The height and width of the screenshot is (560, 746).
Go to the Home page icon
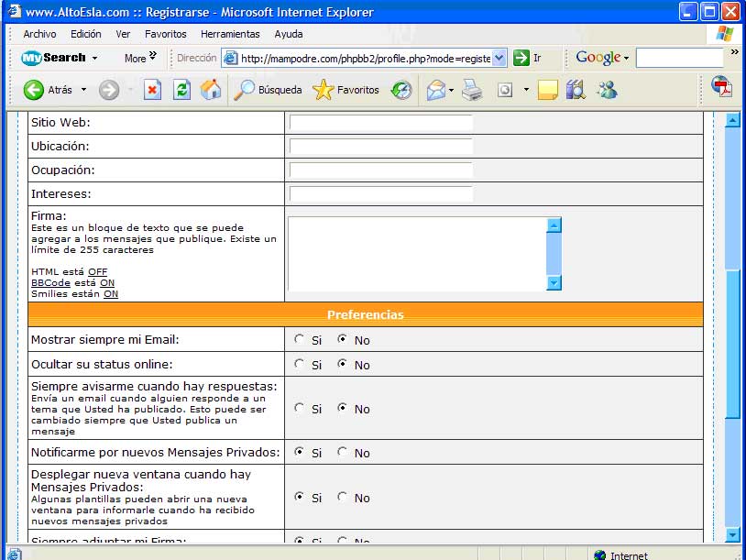tap(210, 90)
